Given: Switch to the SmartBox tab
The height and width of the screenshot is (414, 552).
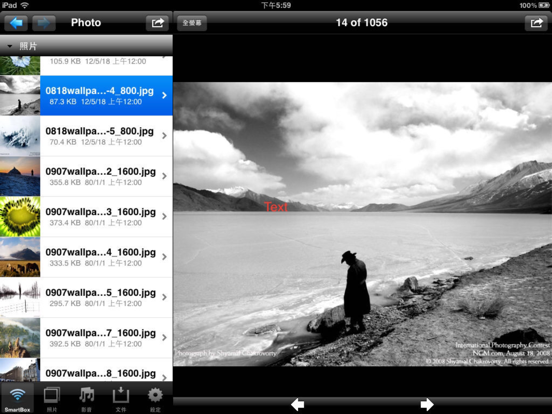Looking at the screenshot, I should [x=17, y=399].
